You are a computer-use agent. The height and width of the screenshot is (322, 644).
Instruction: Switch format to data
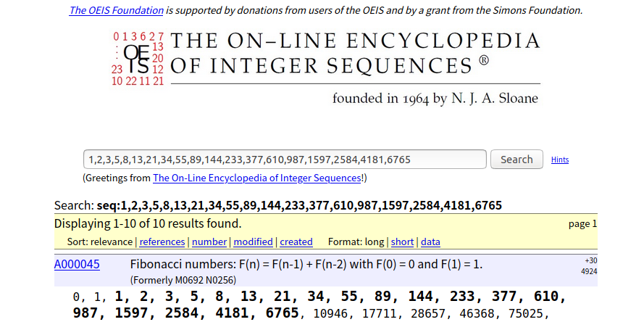(430, 241)
